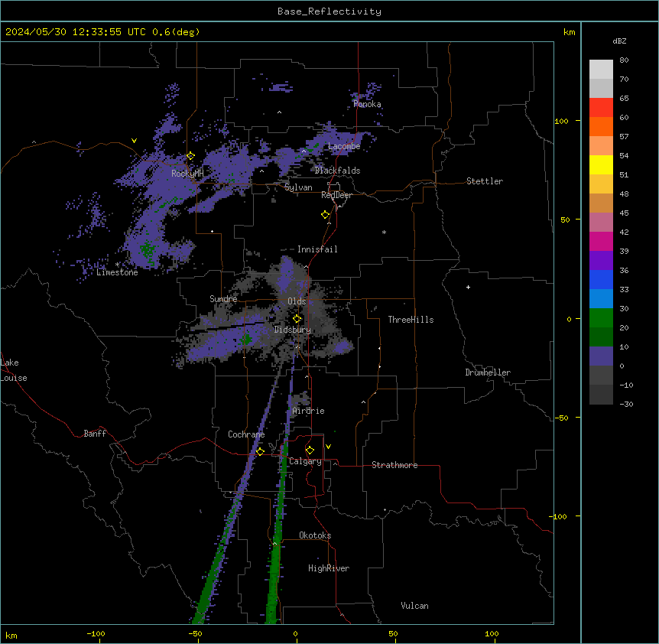Select the asterisk marker above Limestone
659x644 pixels.
pyautogui.click(x=117, y=265)
